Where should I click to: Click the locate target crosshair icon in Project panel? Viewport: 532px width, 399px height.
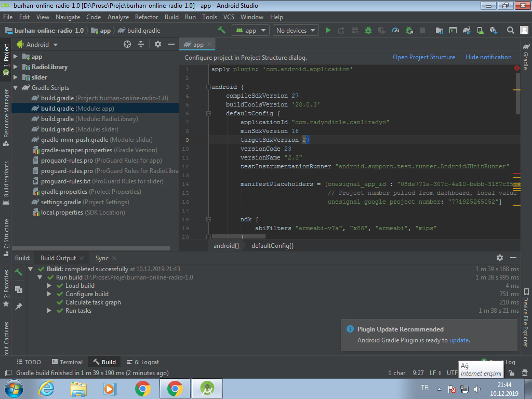[x=127, y=44]
